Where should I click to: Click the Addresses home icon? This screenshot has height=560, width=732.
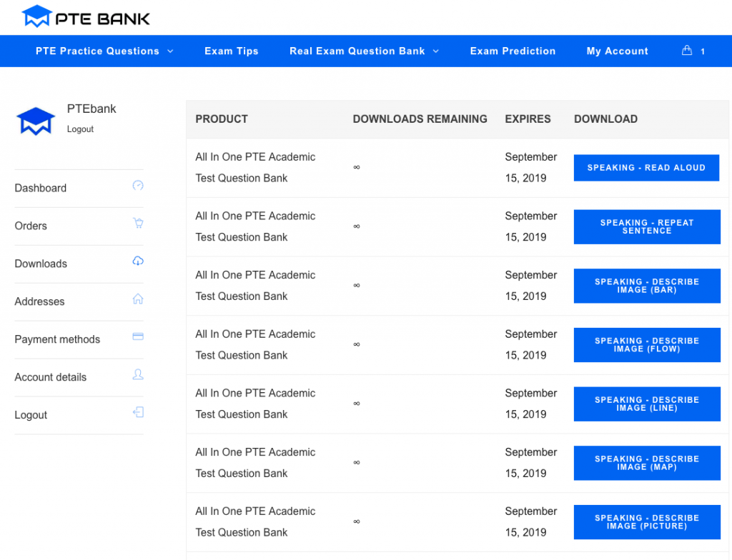click(x=138, y=299)
